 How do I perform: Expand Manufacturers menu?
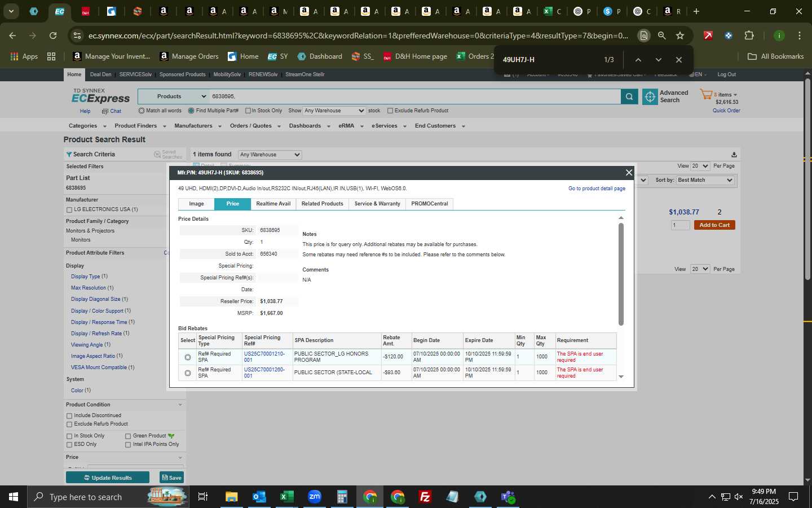197,126
